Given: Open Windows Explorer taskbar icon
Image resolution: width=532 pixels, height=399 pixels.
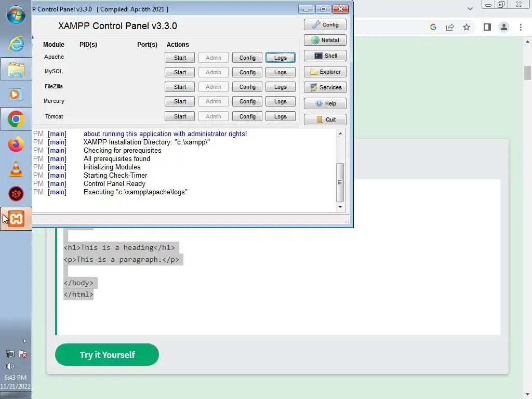Looking at the screenshot, I should [16, 69].
